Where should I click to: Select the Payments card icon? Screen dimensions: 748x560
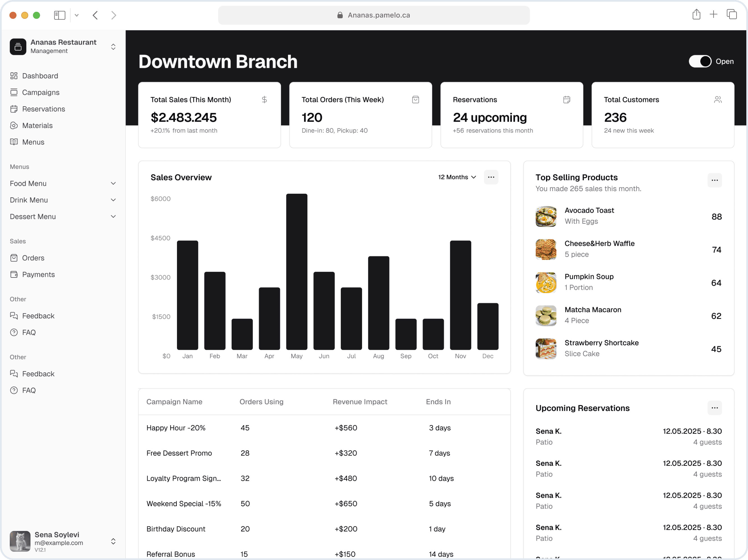[x=14, y=274]
